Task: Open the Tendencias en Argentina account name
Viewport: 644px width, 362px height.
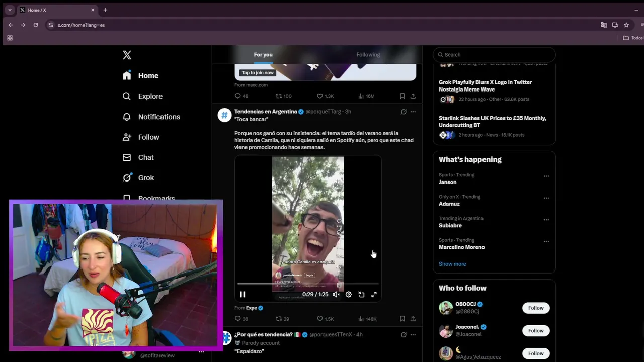Action: coord(266,112)
